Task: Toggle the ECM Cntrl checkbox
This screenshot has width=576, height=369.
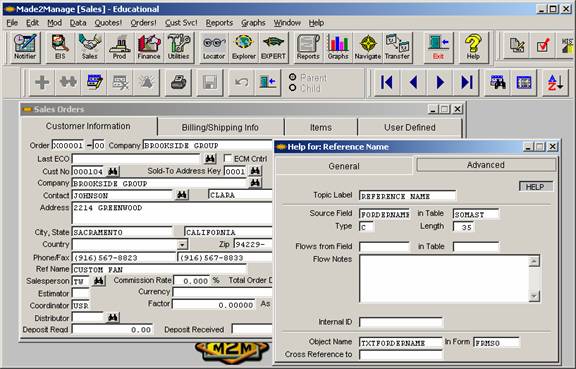Action: point(228,158)
